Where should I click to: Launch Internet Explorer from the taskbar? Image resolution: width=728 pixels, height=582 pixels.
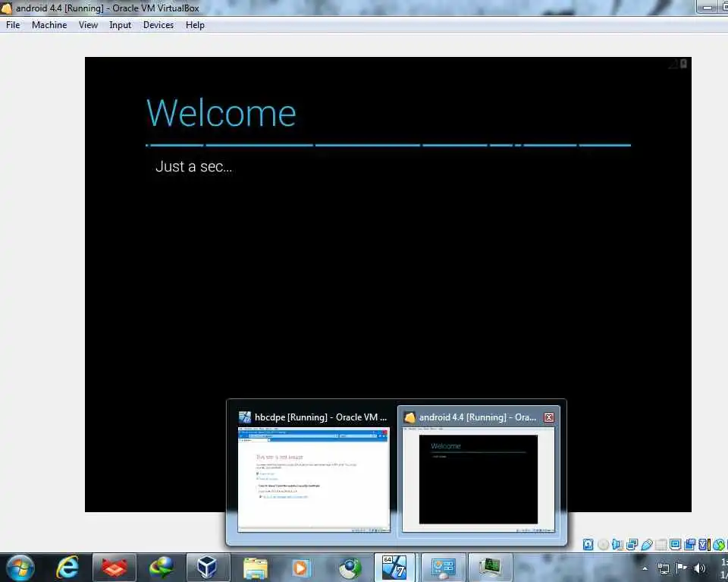(67, 568)
